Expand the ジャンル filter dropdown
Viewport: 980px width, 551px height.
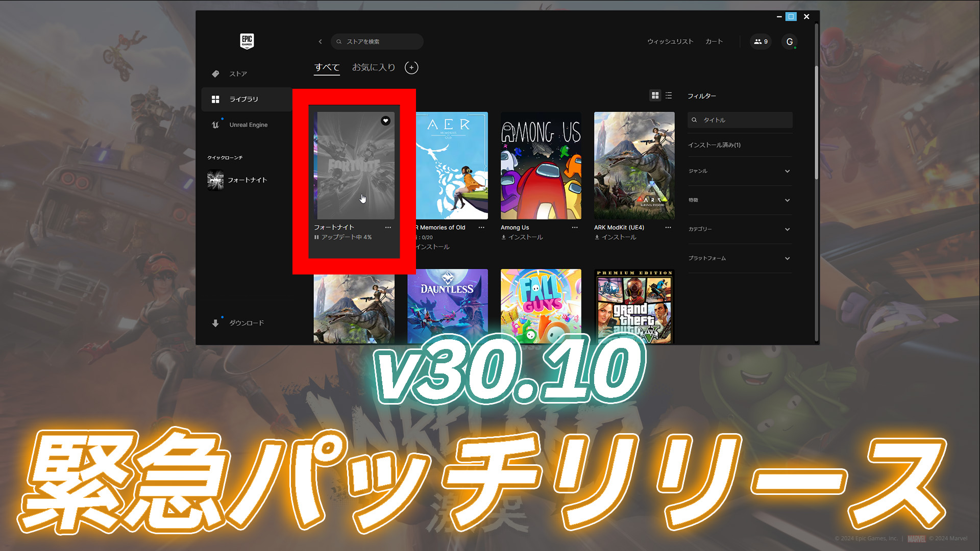tap(740, 171)
